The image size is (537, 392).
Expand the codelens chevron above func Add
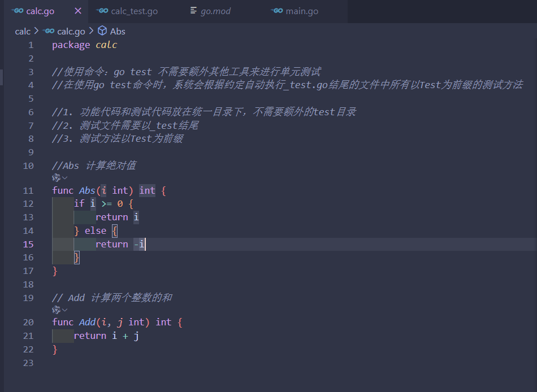65,310
